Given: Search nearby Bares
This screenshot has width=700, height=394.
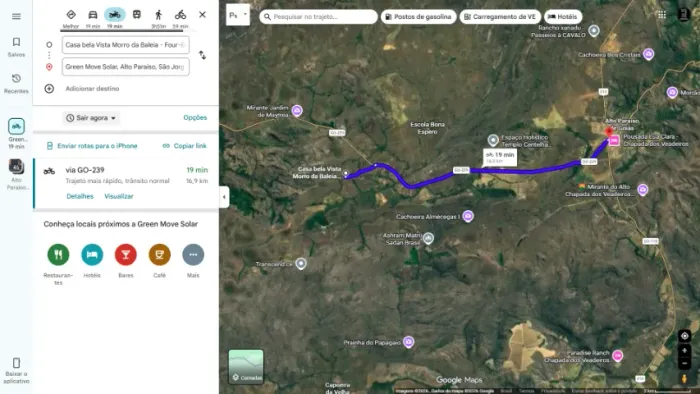Looking at the screenshot, I should (x=126, y=255).
